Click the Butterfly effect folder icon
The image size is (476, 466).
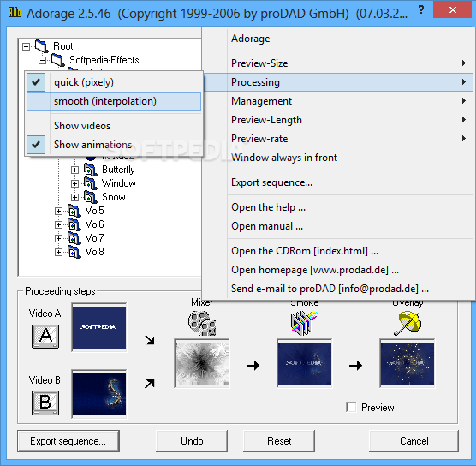[x=90, y=170]
